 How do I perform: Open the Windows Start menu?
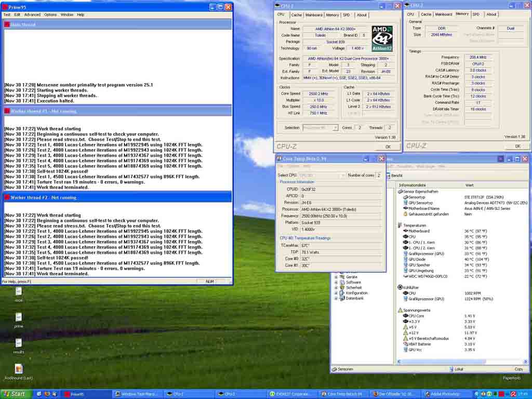tap(15, 394)
